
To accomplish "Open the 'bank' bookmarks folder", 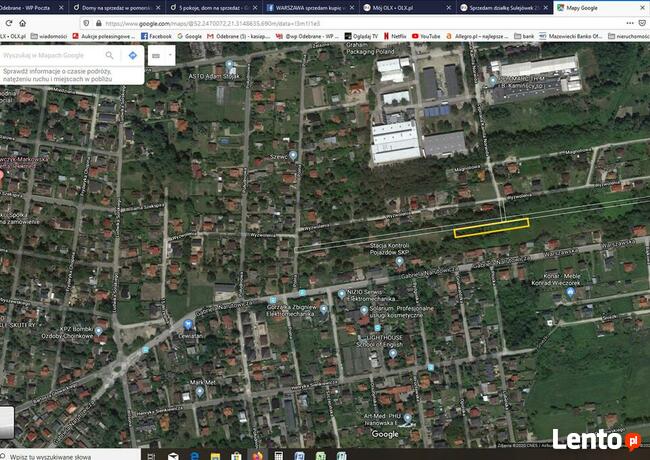I will (524, 36).
